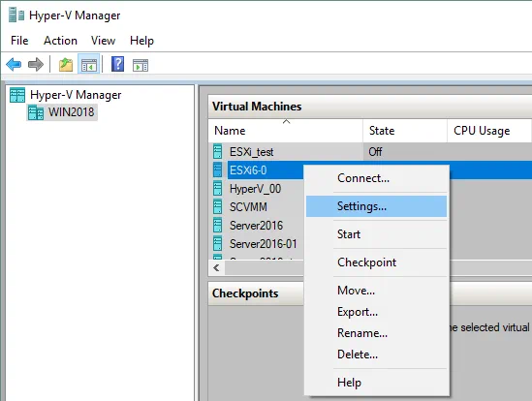Click the WIN2018 server icon in tree

36,112
